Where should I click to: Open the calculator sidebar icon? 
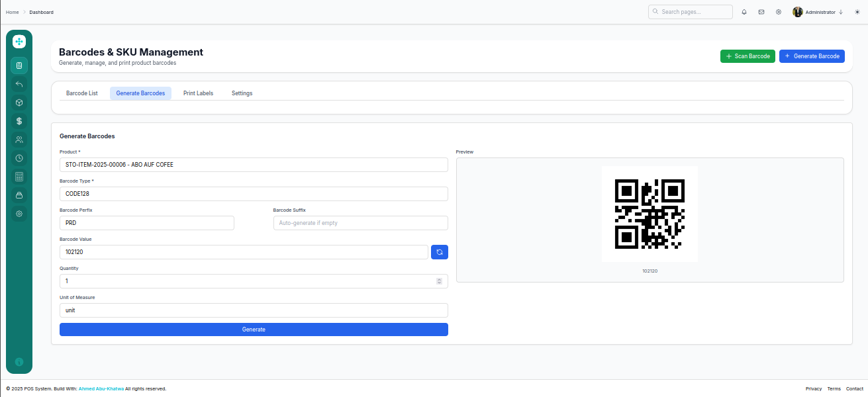click(x=19, y=177)
